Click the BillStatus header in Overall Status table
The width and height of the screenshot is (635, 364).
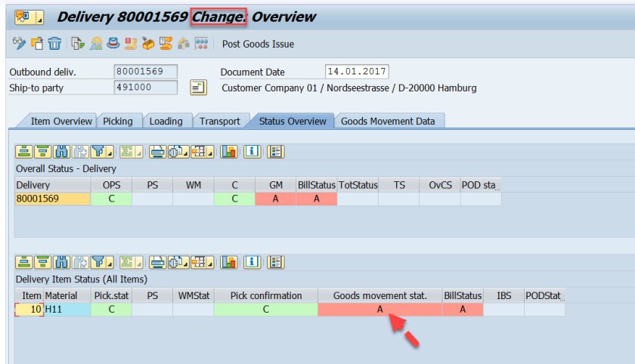pos(317,185)
